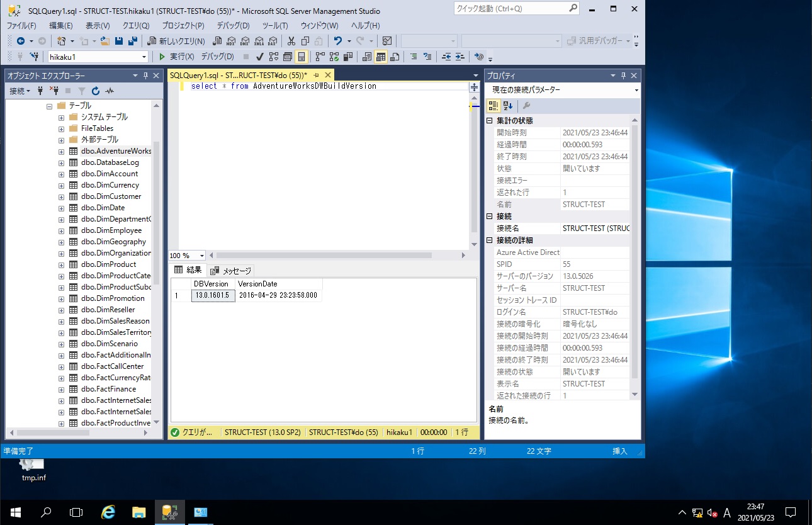
Task: Refresh the Object Explorer tree
Action: [x=96, y=91]
